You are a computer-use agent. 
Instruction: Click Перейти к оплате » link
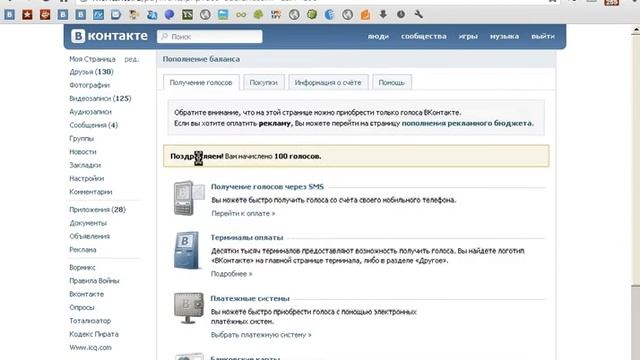(x=243, y=213)
